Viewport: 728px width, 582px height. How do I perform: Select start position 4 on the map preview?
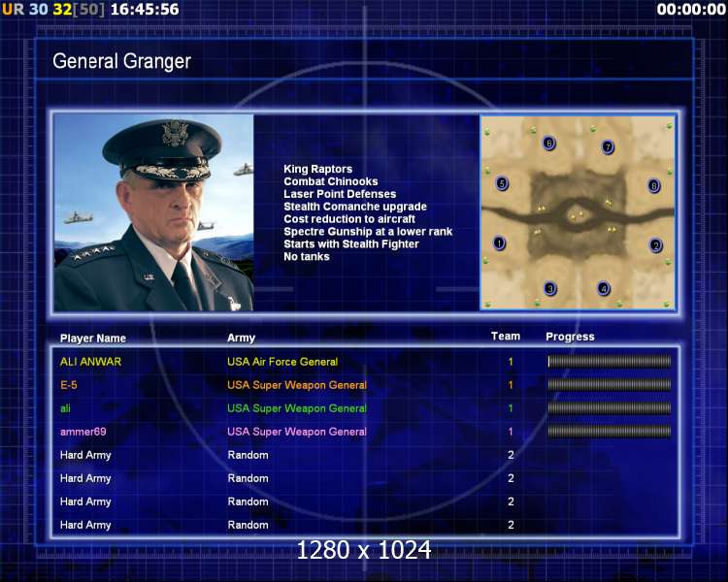coord(604,289)
